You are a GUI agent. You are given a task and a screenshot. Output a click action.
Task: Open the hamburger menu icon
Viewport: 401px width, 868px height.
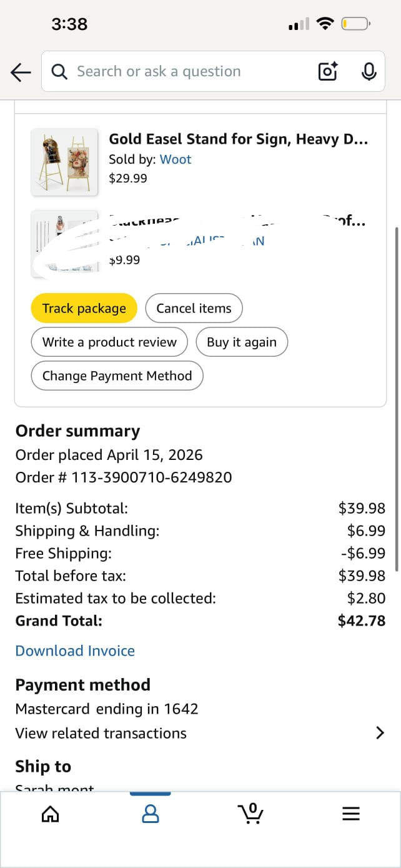click(351, 814)
